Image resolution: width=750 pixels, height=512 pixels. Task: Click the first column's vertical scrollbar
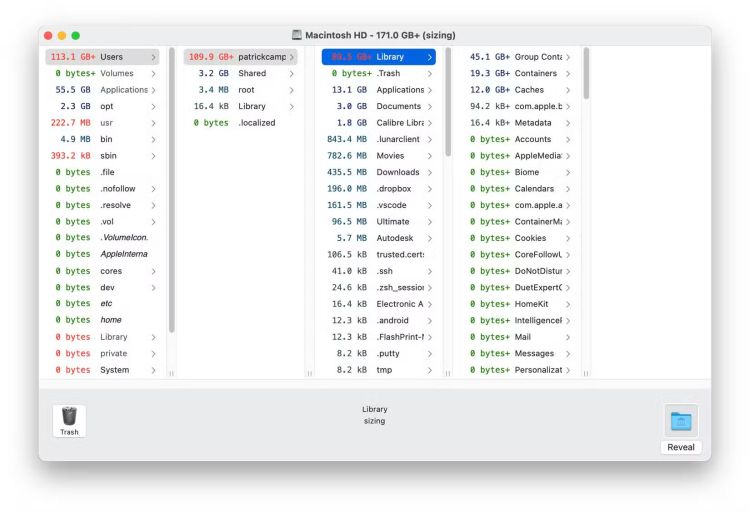pos(171,190)
